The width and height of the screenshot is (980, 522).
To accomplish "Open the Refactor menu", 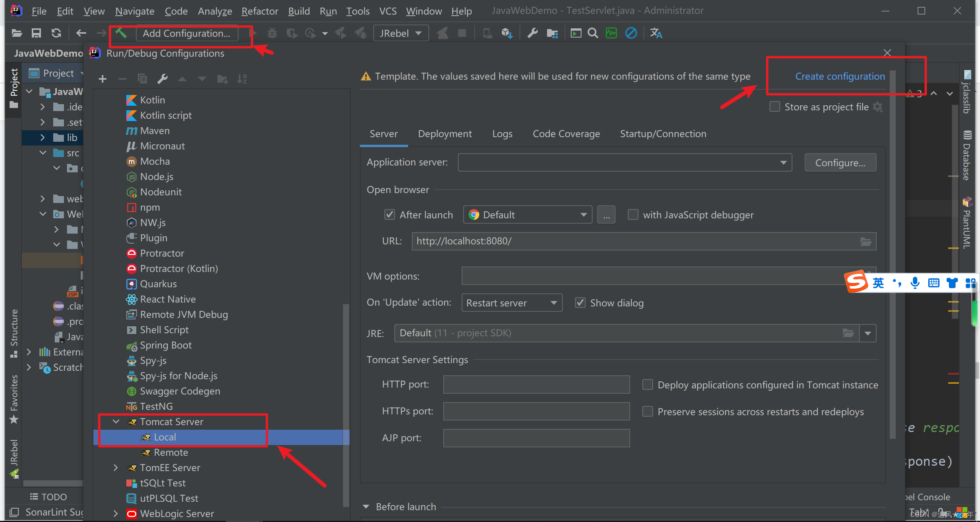I will (260, 11).
